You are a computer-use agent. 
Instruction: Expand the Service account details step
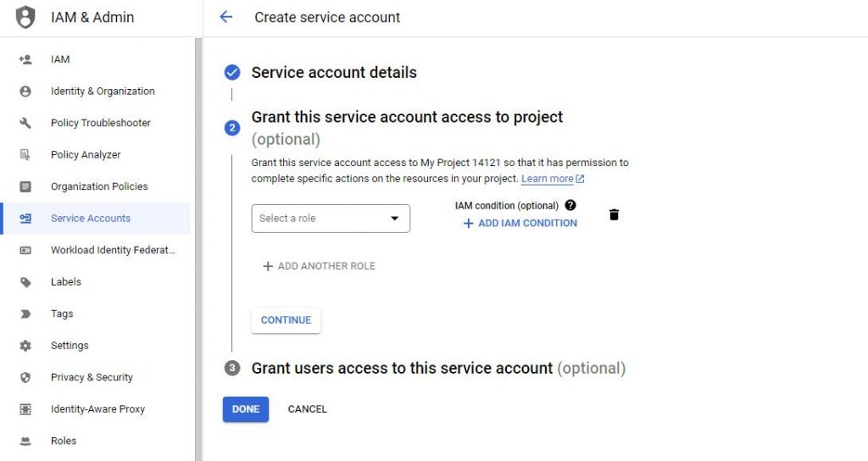pyautogui.click(x=334, y=73)
